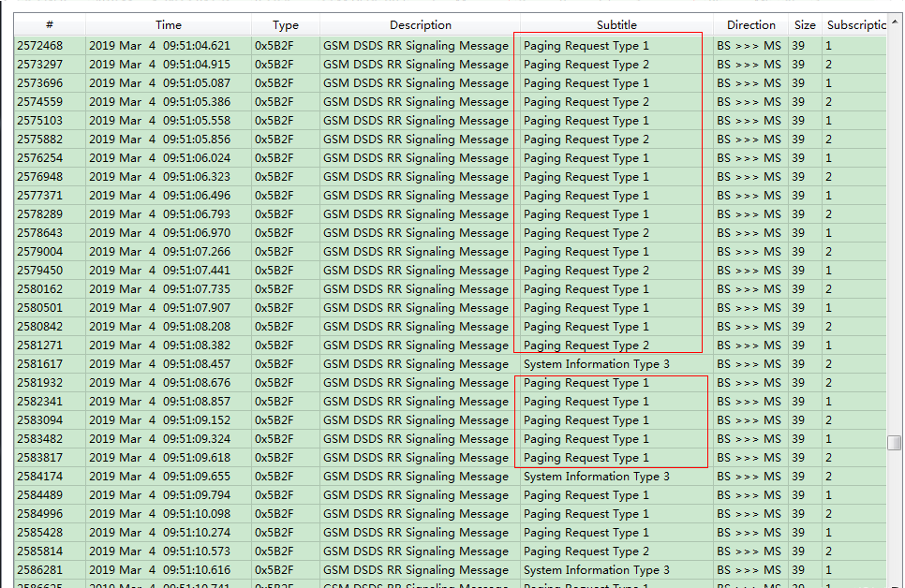This screenshot has height=588, width=905.
Task: Select log row number 2572468
Action: coord(450,46)
